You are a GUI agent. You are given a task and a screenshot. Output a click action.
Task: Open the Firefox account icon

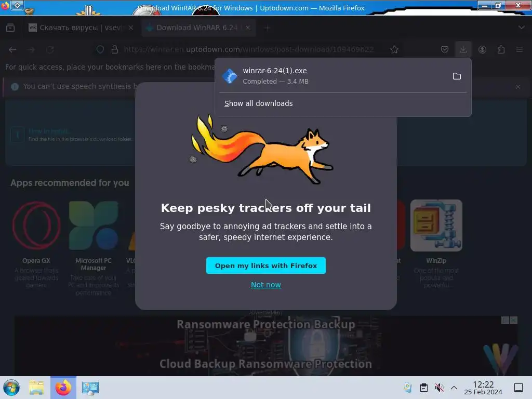[482, 49]
